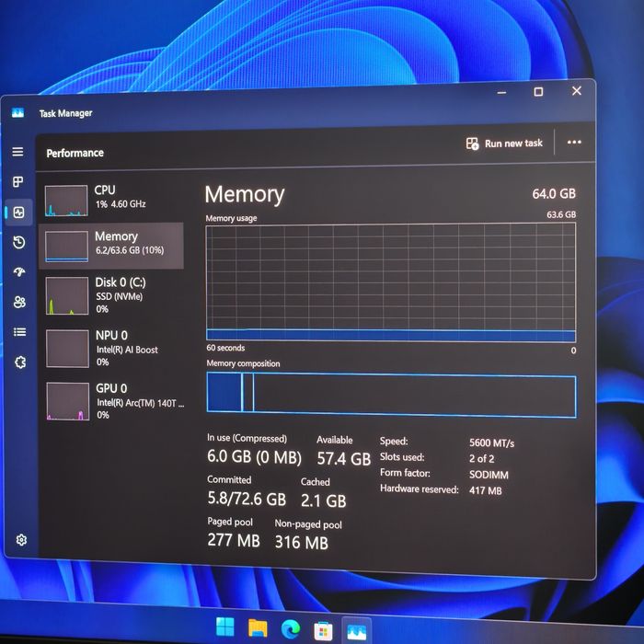Click the Memory usage graph area
The height and width of the screenshot is (644, 644).
[391, 282]
